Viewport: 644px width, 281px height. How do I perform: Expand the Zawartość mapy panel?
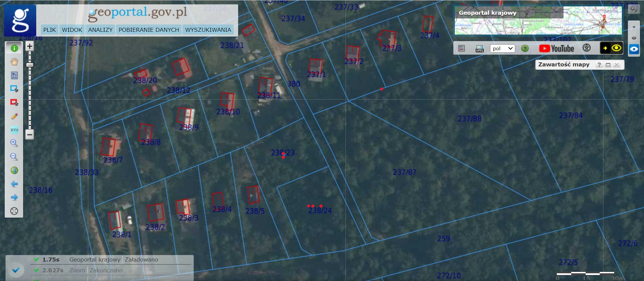click(608, 65)
